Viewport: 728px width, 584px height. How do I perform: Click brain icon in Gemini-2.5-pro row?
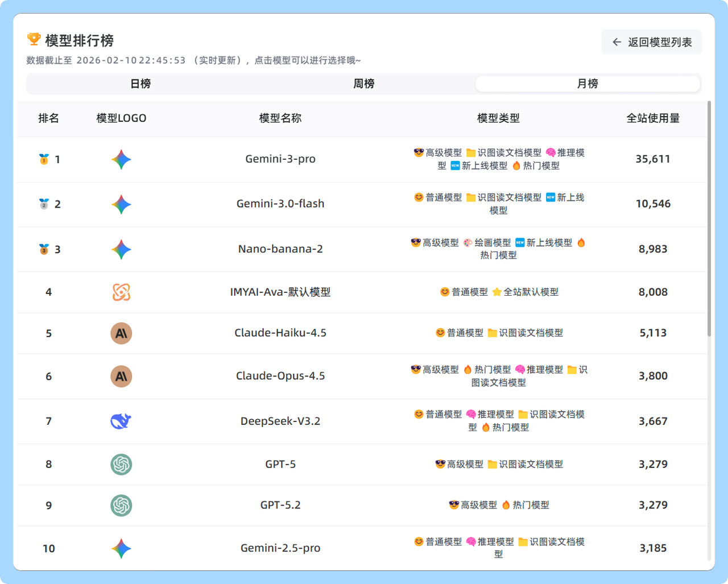pos(471,542)
